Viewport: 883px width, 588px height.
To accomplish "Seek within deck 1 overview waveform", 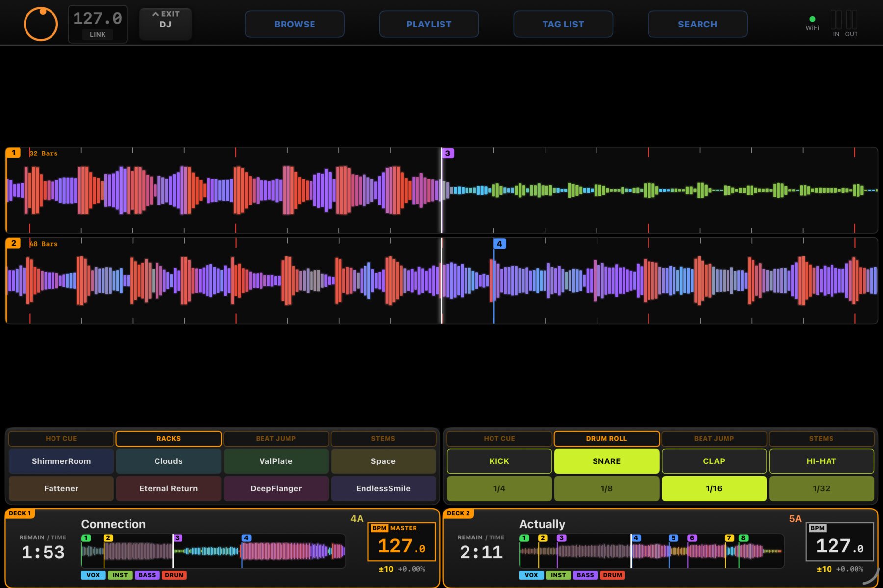I will click(213, 551).
